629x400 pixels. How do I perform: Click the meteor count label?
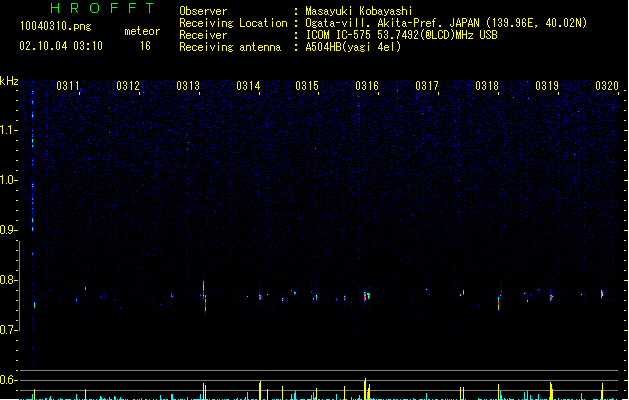(142, 31)
